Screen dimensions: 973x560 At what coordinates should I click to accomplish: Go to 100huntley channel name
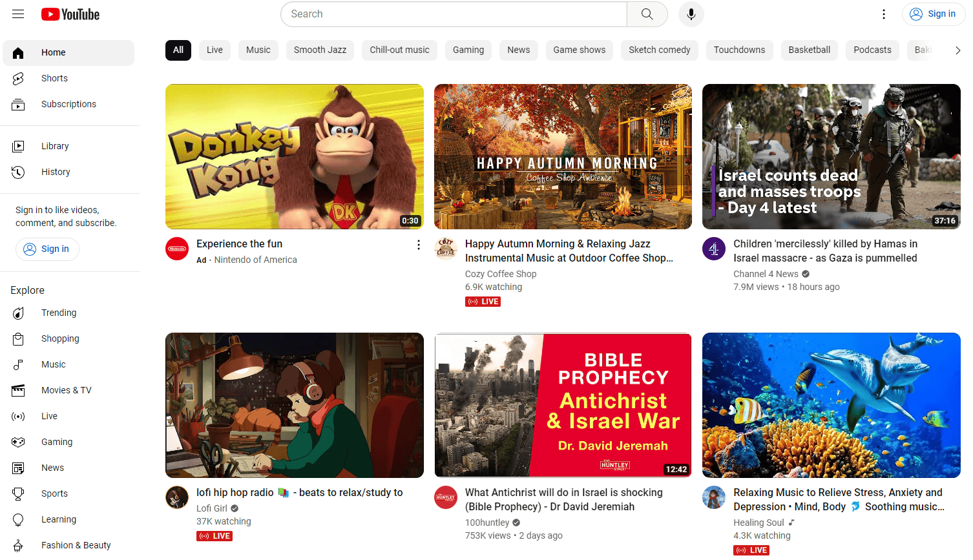pyautogui.click(x=487, y=523)
